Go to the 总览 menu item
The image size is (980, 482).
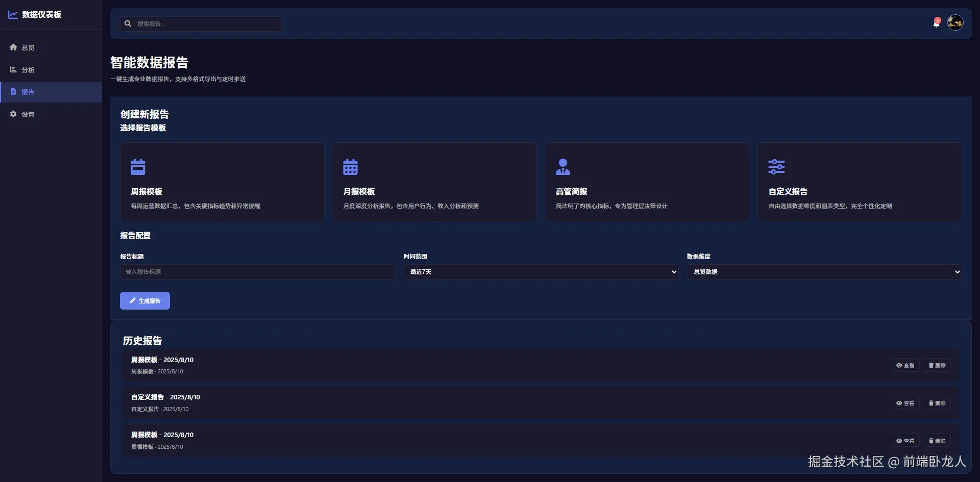[51, 47]
